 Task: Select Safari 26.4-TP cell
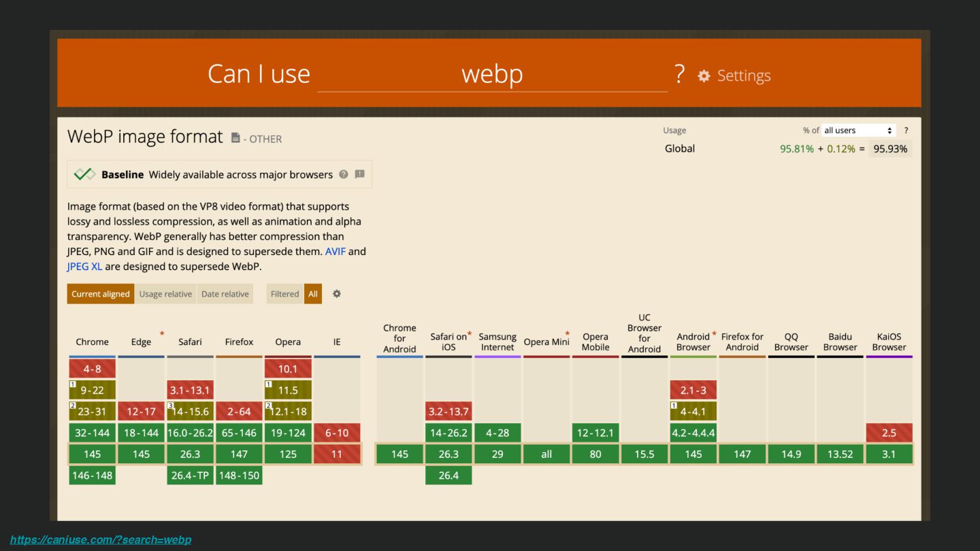point(190,475)
